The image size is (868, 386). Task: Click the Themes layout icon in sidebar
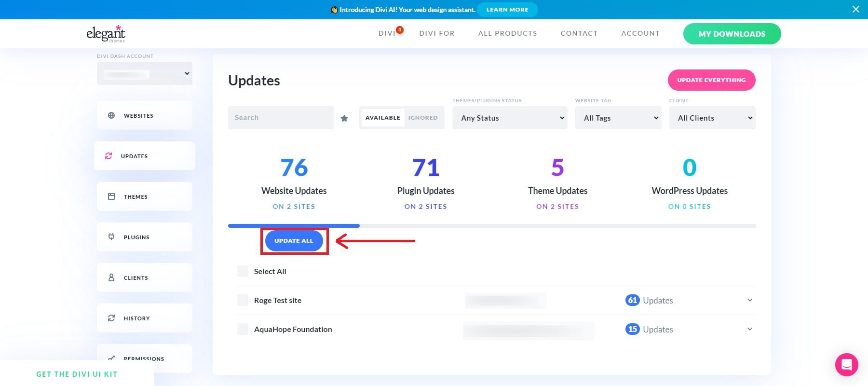111,196
